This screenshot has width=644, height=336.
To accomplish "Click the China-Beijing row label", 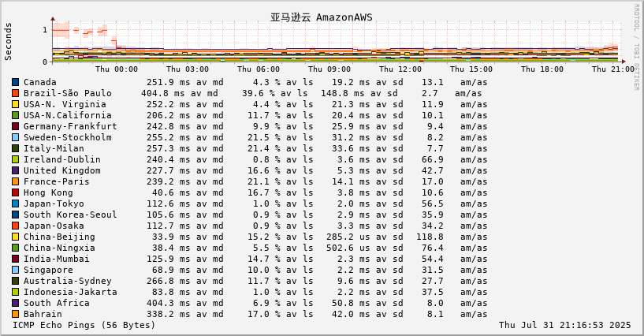I will [x=59, y=237].
